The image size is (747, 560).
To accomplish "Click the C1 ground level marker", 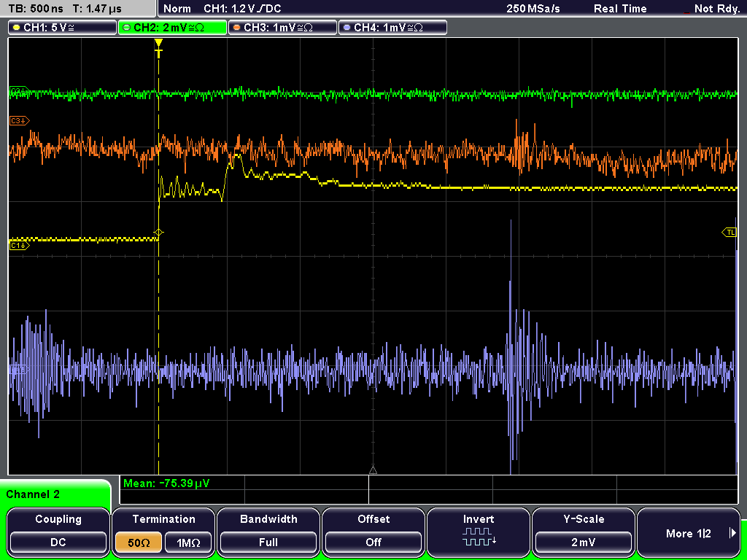I will pos(20,246).
